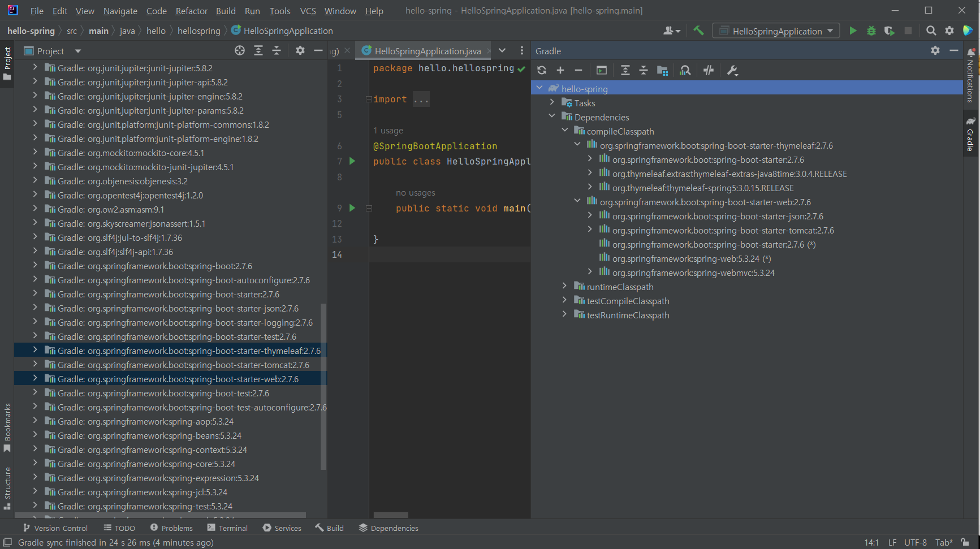This screenshot has width=980, height=549.
Task: Toggle the Structure side panel
Action: 7,487
